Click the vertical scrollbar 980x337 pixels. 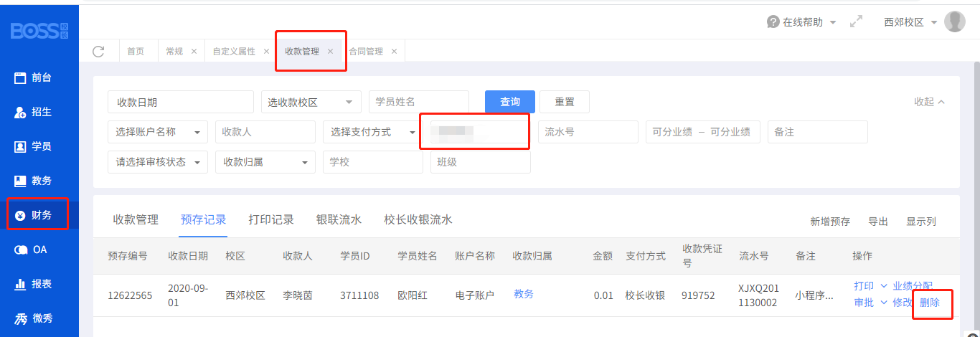976,197
